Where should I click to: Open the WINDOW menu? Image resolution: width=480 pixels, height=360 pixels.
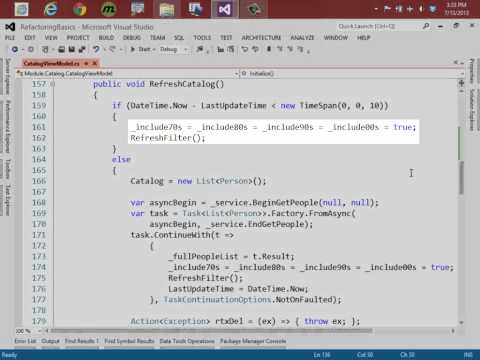[x=336, y=38]
